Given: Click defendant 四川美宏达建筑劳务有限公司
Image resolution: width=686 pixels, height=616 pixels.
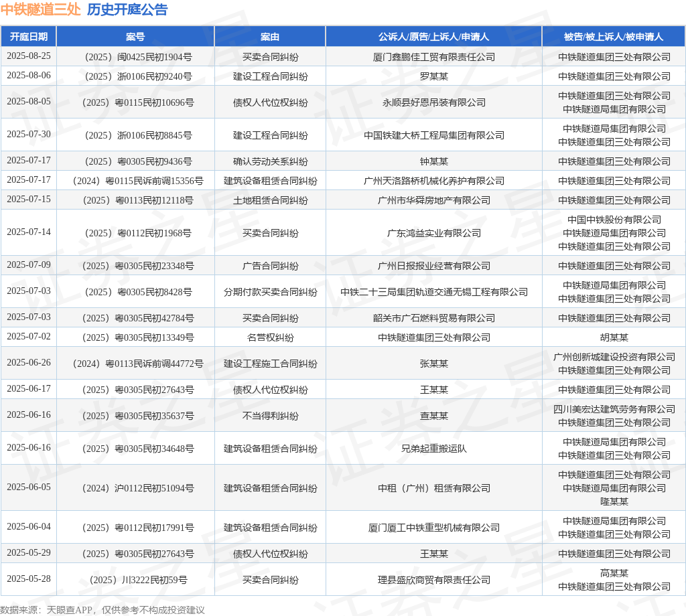Looking at the screenshot, I should pyautogui.click(x=614, y=409).
